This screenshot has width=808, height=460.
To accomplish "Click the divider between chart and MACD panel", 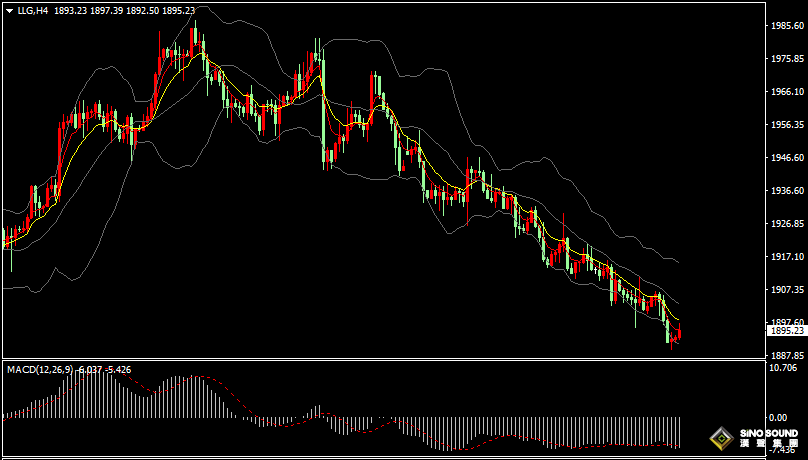I will coord(380,360).
